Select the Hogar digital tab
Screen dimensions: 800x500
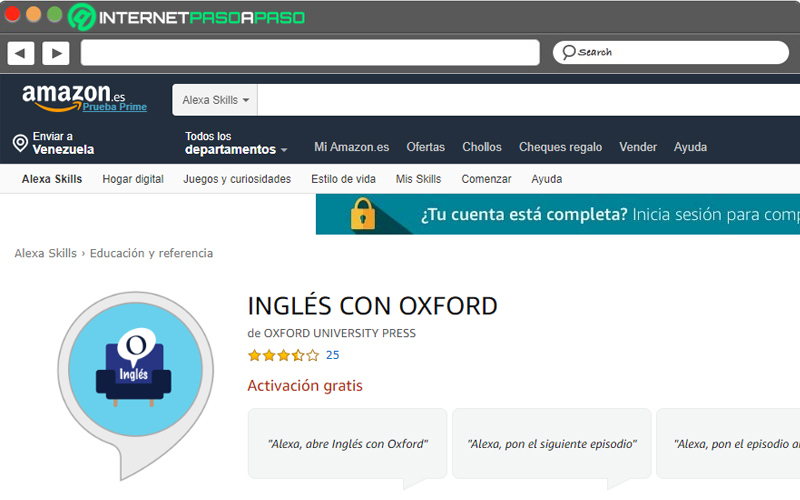133,179
